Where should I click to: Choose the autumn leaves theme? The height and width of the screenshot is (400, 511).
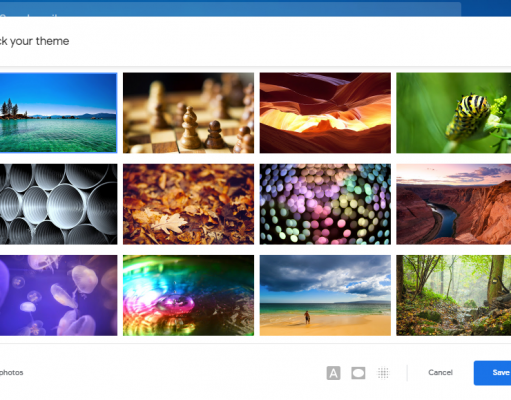pos(188,204)
